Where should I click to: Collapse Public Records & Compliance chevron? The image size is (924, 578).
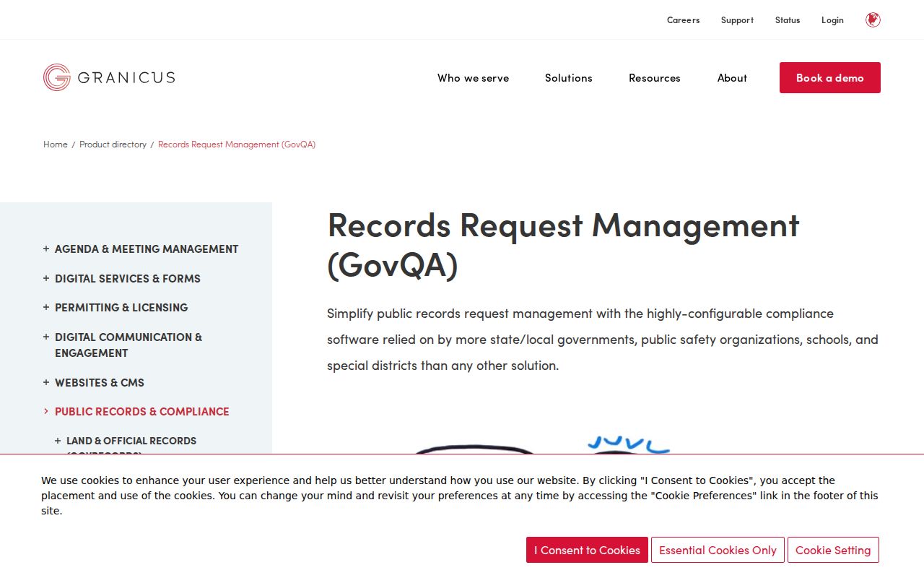point(46,411)
